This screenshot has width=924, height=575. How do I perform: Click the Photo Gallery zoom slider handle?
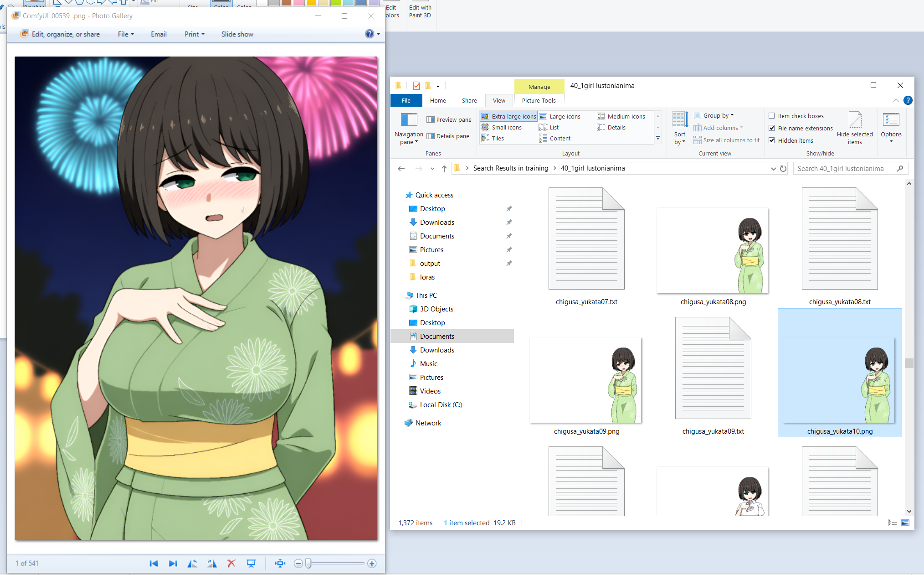point(308,564)
